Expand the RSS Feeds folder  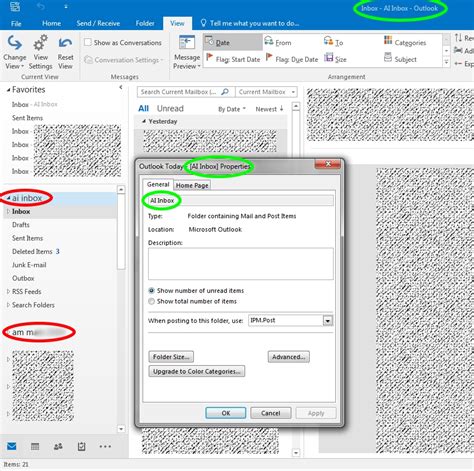tap(8, 291)
